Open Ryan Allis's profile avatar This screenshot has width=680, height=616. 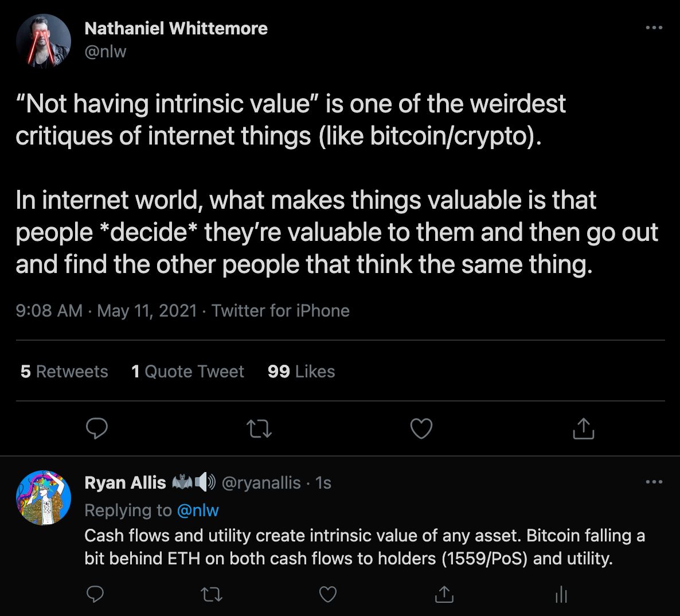pyautogui.click(x=44, y=497)
